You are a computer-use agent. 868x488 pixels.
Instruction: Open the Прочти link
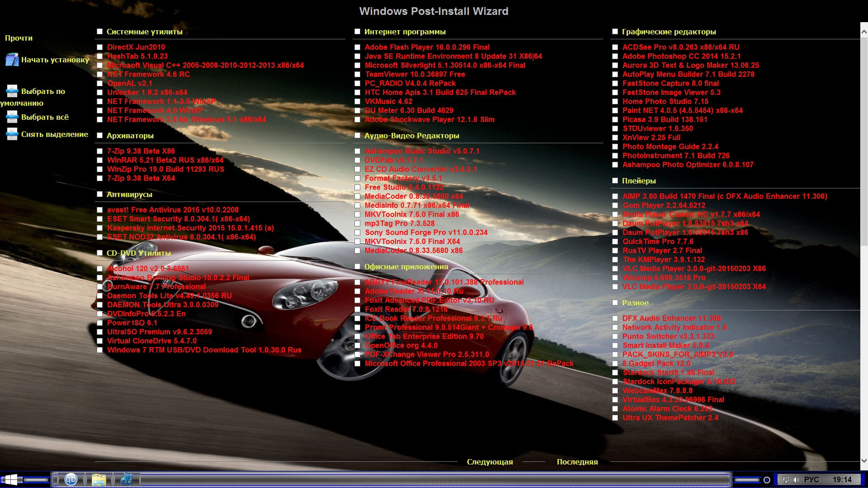click(19, 38)
